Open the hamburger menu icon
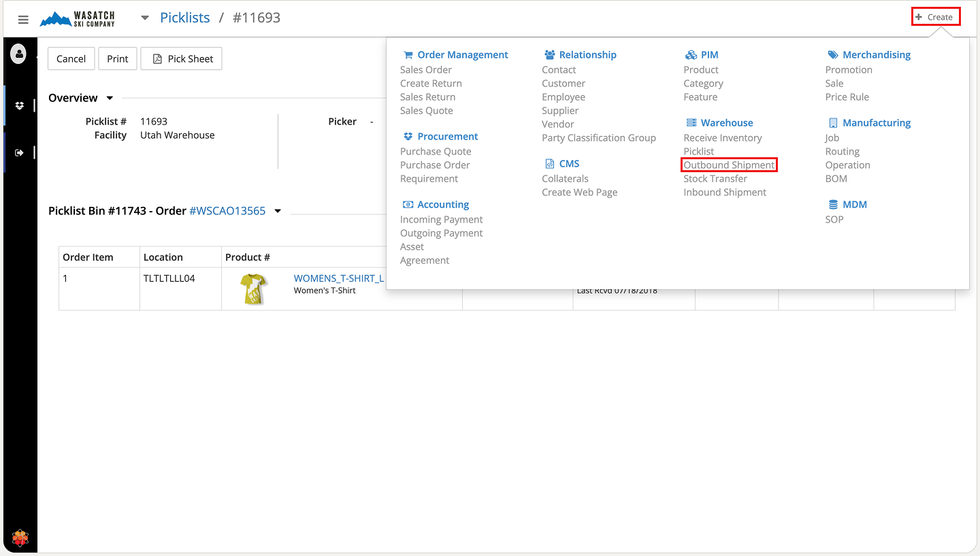980x556 pixels. click(x=23, y=20)
